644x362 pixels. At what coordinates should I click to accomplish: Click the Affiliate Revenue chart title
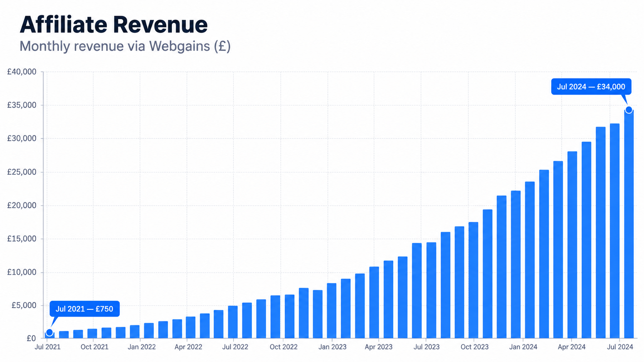point(114,25)
